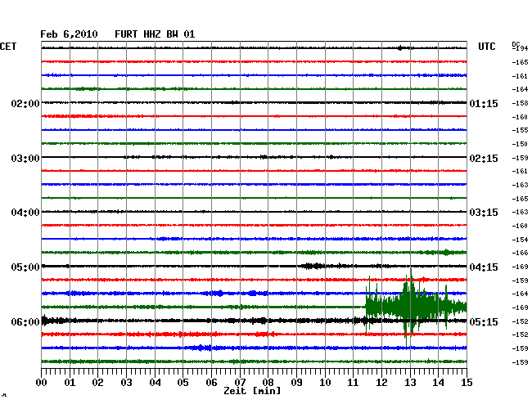Click minute tick label "05" on axis

(183, 383)
